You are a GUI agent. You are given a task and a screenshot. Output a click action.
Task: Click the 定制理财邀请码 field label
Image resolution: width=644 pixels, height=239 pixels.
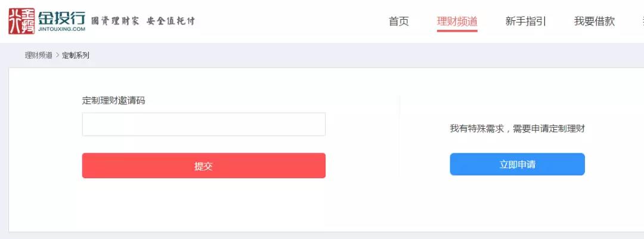[x=113, y=100]
